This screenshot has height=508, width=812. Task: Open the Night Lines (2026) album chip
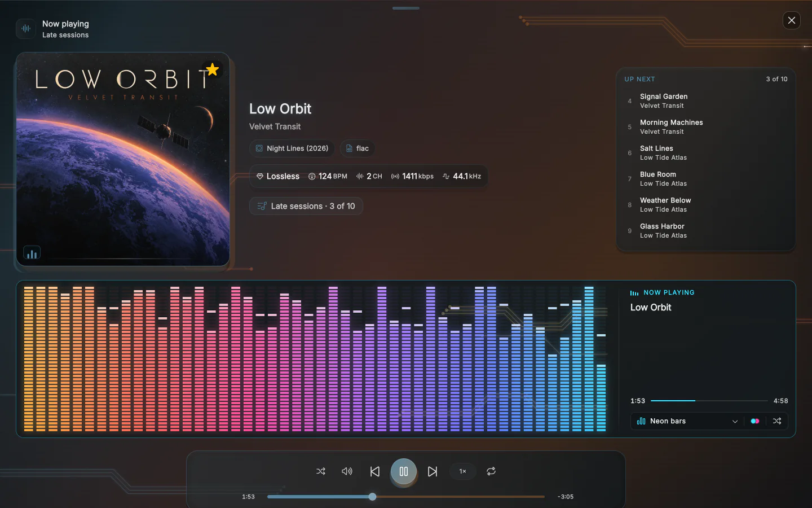click(x=292, y=148)
